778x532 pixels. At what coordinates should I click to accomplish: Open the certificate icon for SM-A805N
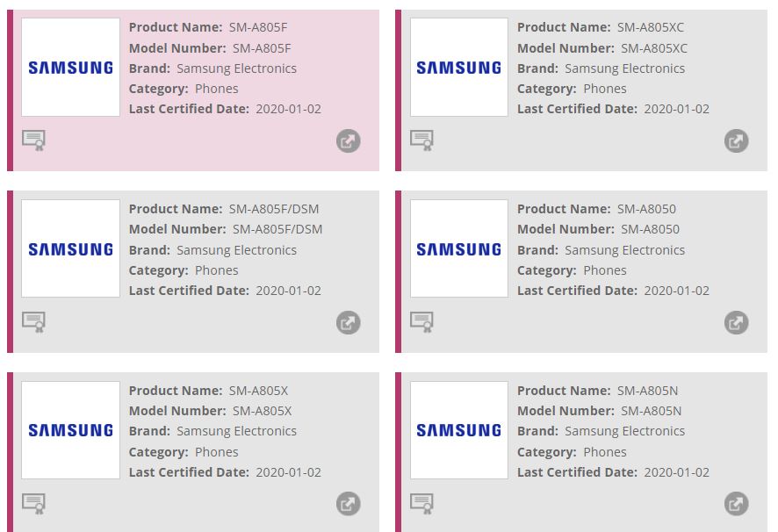click(x=422, y=503)
